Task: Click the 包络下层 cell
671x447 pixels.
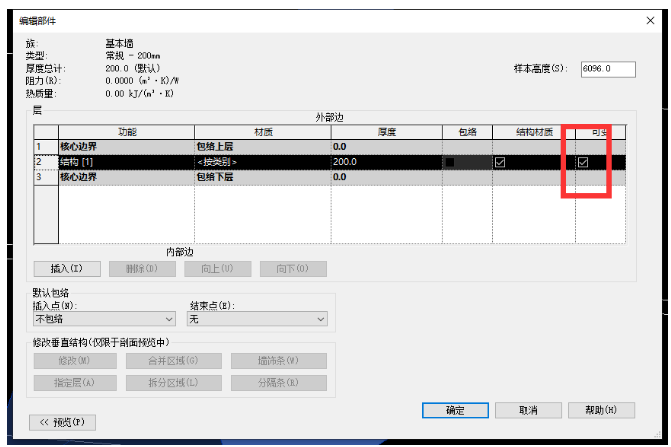Action: click(263, 177)
